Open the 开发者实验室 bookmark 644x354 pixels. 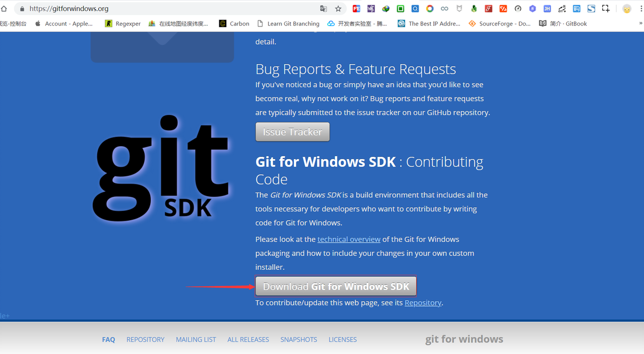[x=357, y=23]
